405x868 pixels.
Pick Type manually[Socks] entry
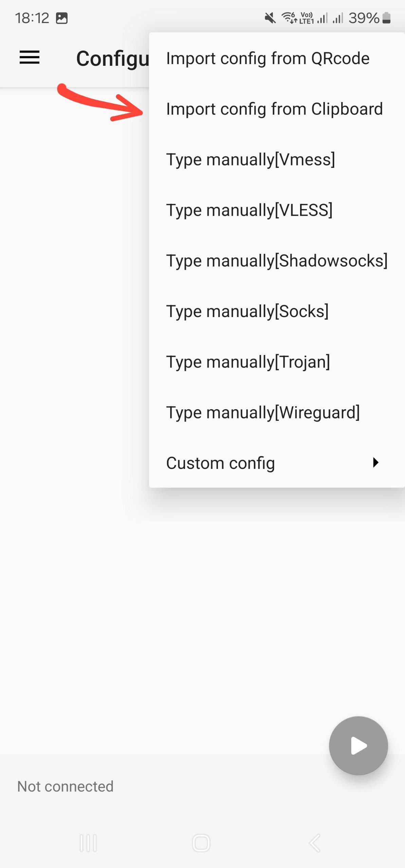tap(247, 311)
